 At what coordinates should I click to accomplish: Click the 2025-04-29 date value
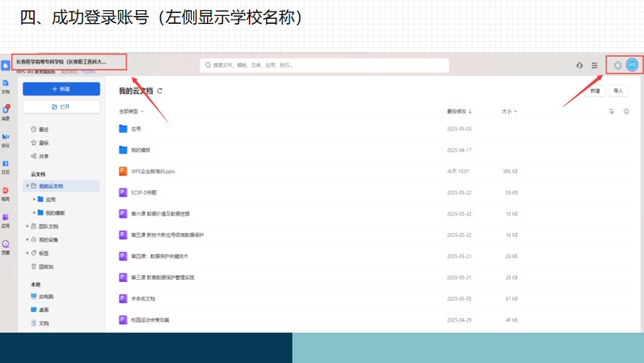[459, 320]
